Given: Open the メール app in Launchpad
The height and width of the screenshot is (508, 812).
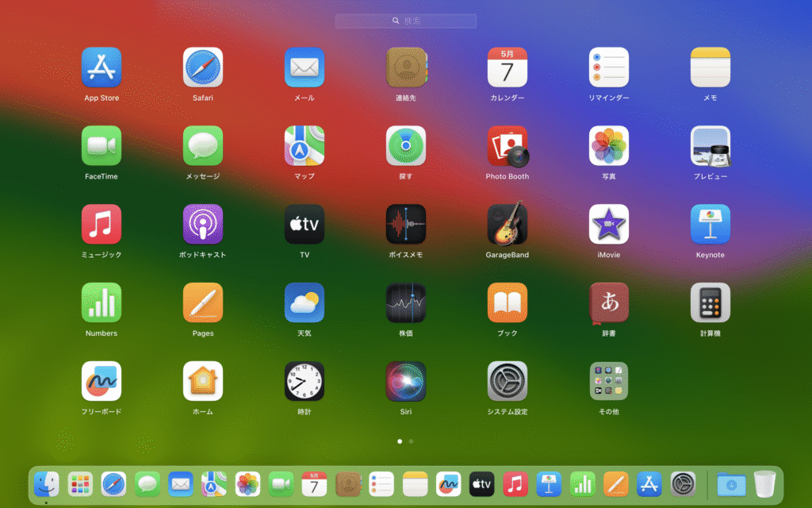Looking at the screenshot, I should pyautogui.click(x=304, y=67).
